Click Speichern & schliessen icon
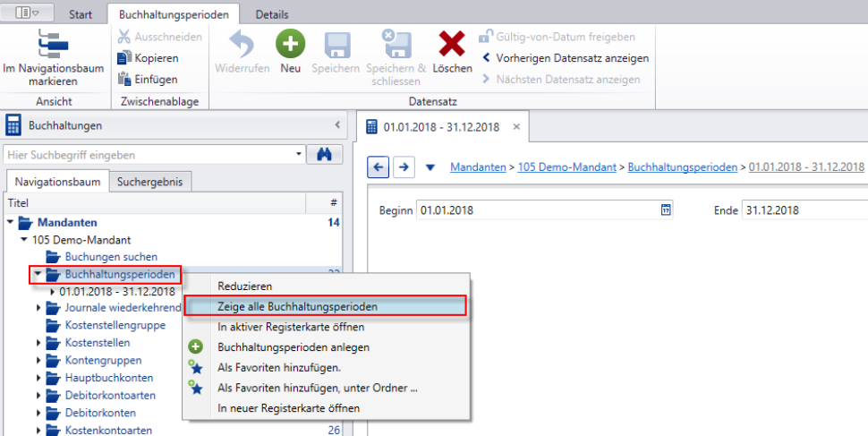 click(x=396, y=44)
